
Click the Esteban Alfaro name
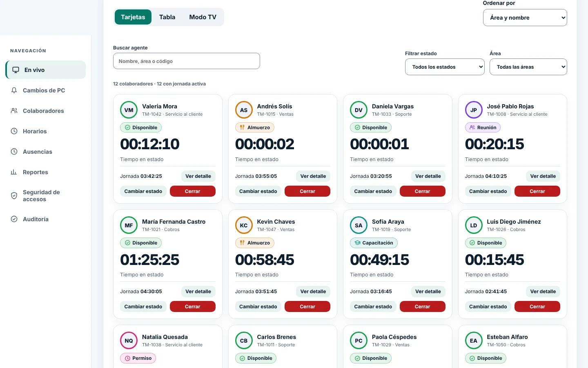pyautogui.click(x=507, y=337)
